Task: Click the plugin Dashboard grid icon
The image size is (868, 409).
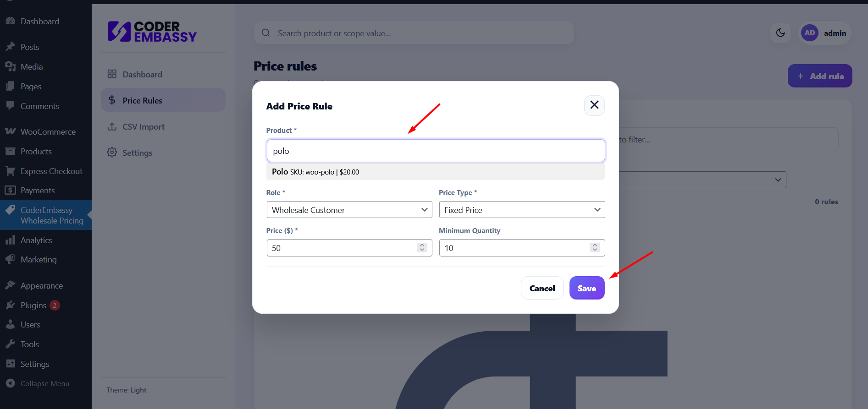Action: [112, 74]
